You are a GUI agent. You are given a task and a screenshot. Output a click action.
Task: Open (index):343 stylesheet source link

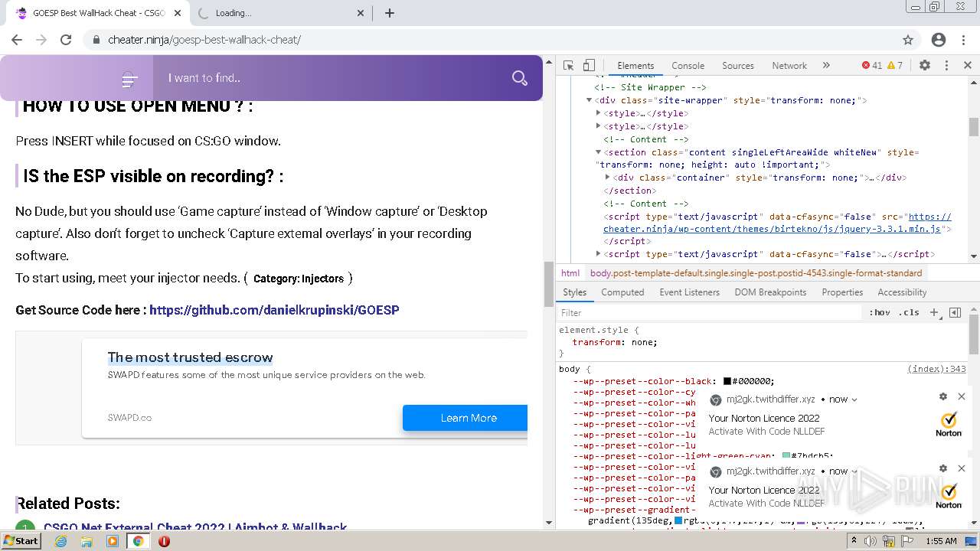pos(936,369)
